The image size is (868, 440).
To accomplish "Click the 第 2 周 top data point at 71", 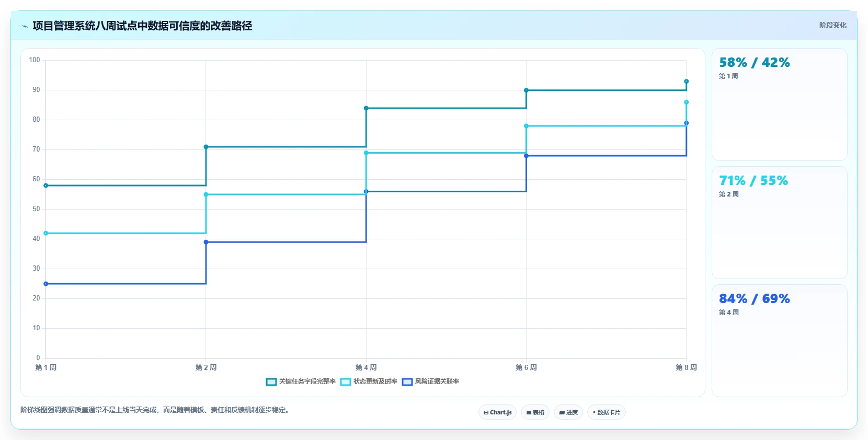I will click(x=206, y=147).
